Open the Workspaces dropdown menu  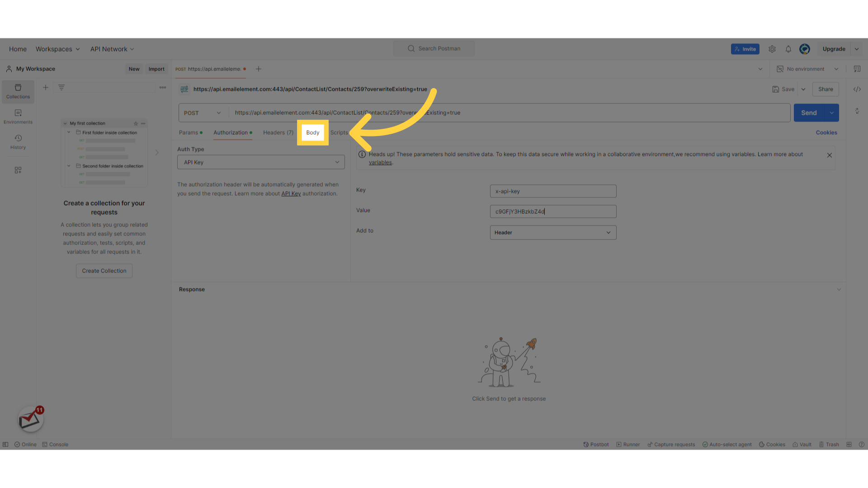(x=58, y=49)
